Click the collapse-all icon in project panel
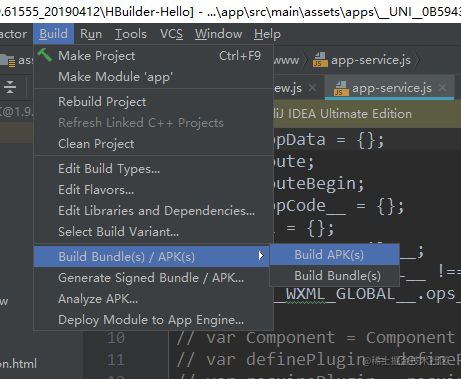This screenshot has height=379, width=461. (10, 87)
